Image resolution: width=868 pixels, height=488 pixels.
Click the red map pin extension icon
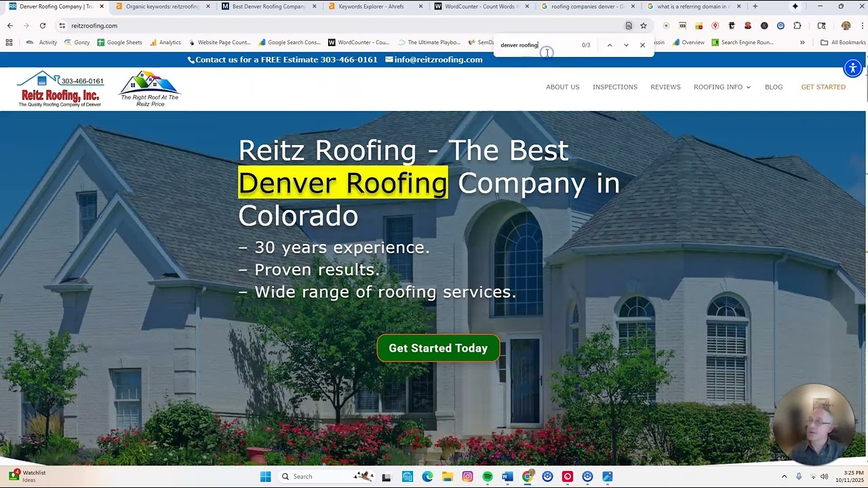tap(715, 26)
